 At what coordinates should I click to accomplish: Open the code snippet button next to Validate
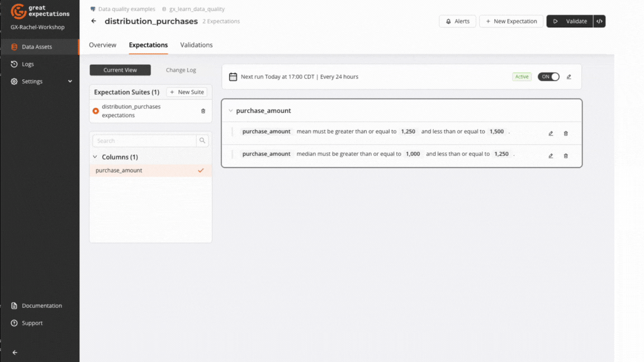[x=599, y=21]
